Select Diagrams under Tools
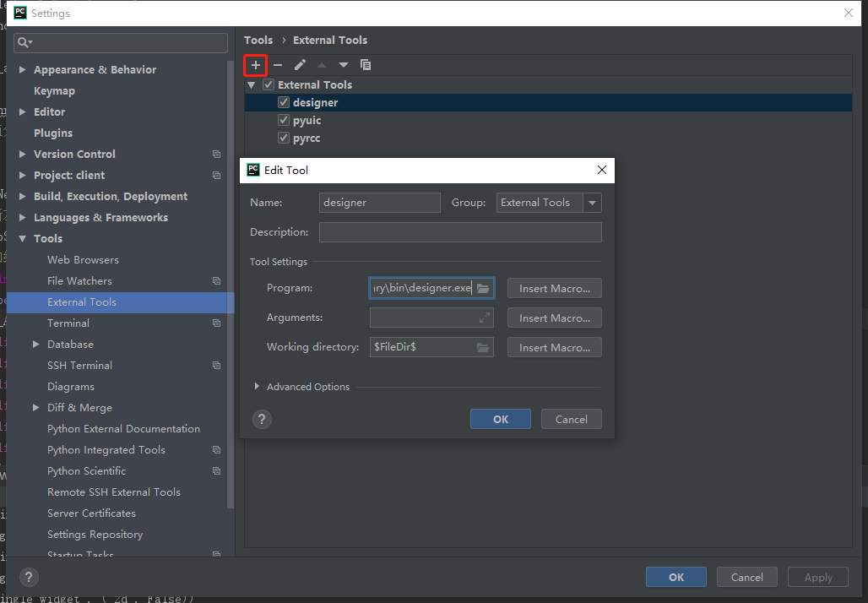The height and width of the screenshot is (603, 868). click(71, 387)
